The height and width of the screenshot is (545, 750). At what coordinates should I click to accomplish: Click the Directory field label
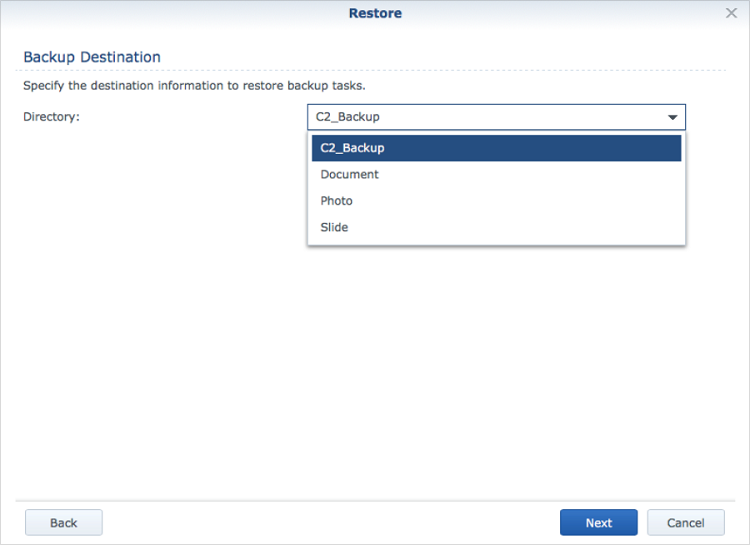click(x=51, y=117)
